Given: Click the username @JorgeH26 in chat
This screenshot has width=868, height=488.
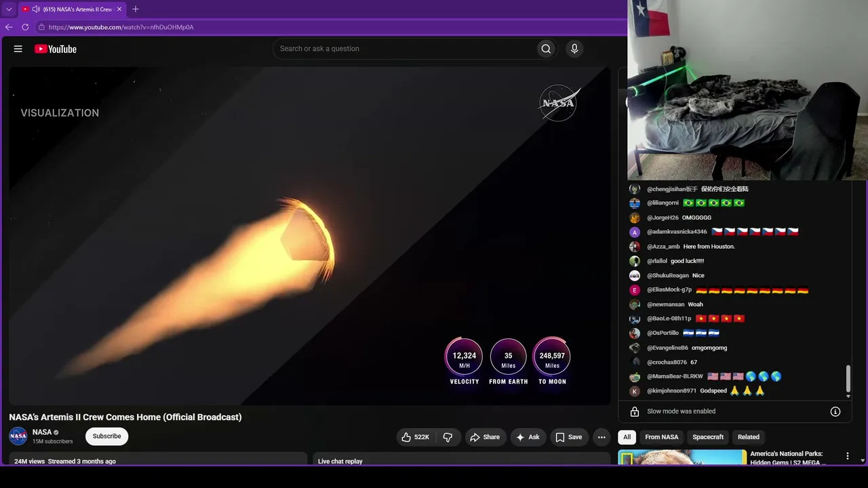Looking at the screenshot, I should click(663, 218).
